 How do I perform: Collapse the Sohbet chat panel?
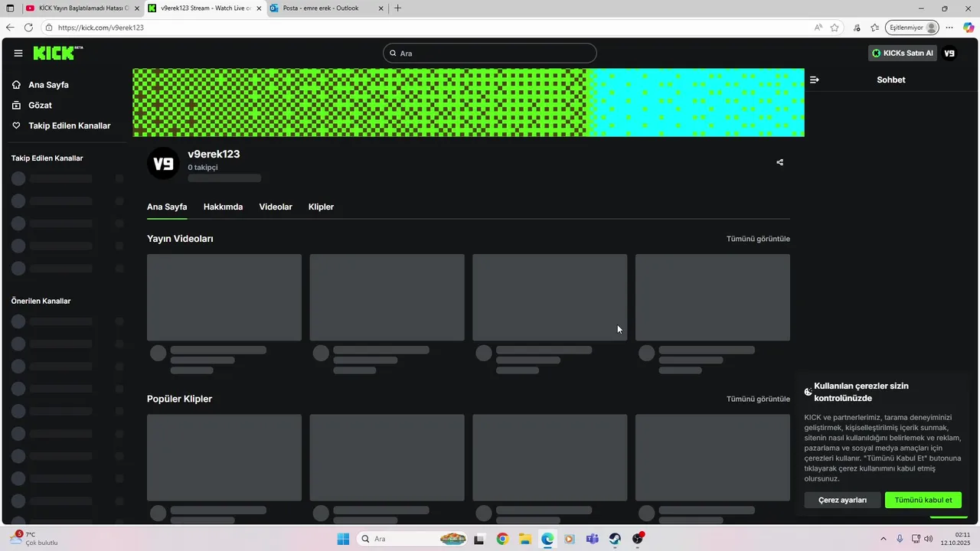815,80
